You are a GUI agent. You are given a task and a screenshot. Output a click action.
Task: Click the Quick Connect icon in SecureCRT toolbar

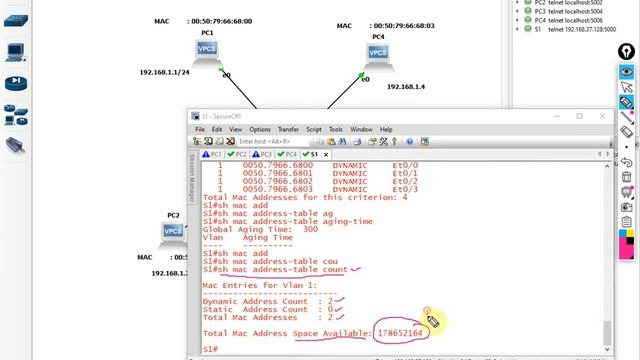[208, 141]
